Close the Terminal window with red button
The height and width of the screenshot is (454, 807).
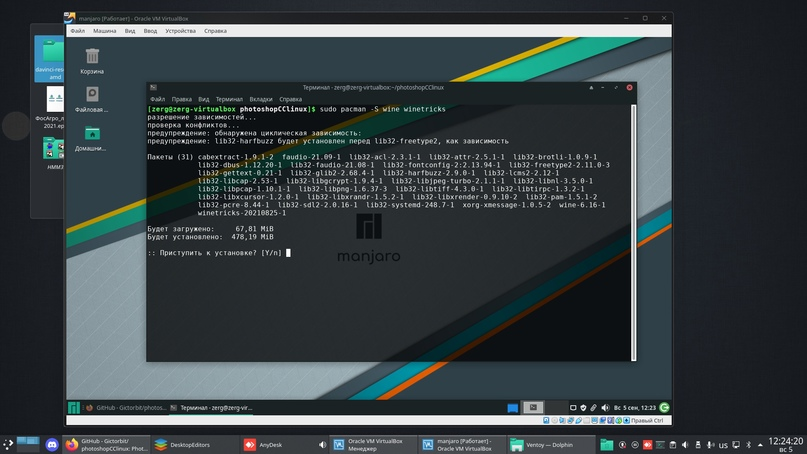(629, 88)
